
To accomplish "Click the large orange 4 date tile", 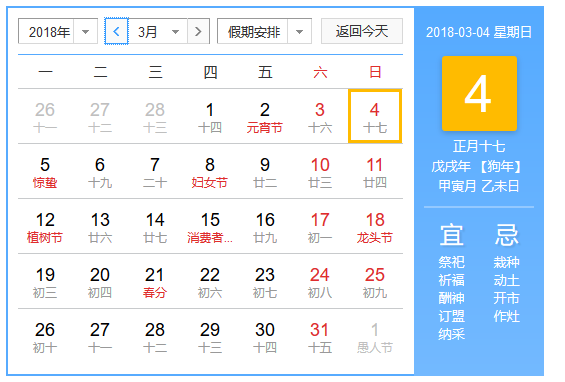I will tap(479, 93).
